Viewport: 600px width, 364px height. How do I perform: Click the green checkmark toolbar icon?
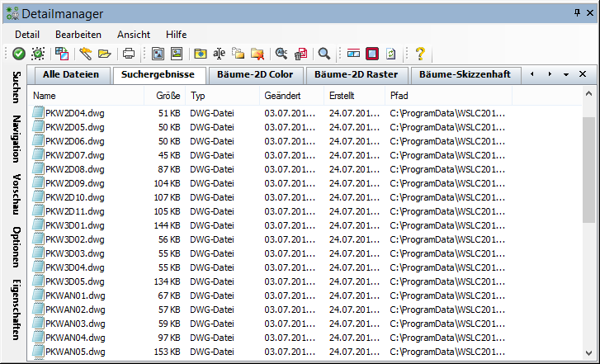(18, 54)
